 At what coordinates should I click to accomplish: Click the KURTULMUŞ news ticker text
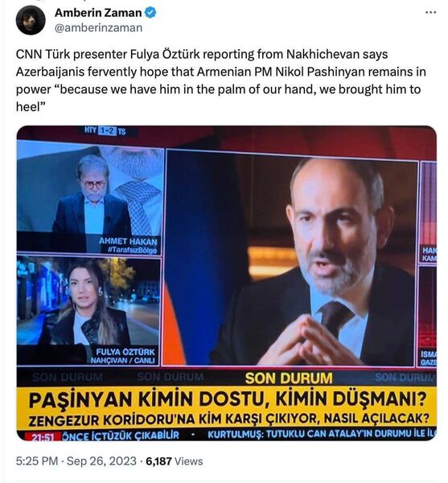[x=322, y=435]
